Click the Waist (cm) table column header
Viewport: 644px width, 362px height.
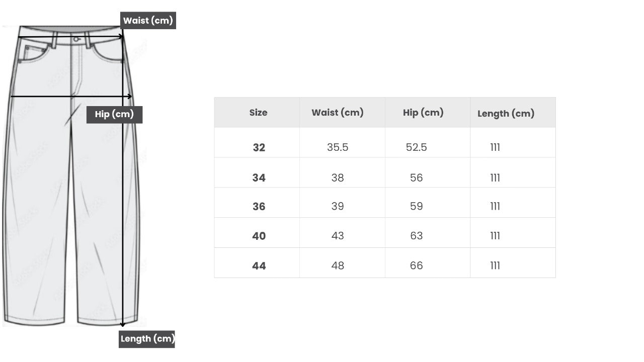[x=337, y=113]
